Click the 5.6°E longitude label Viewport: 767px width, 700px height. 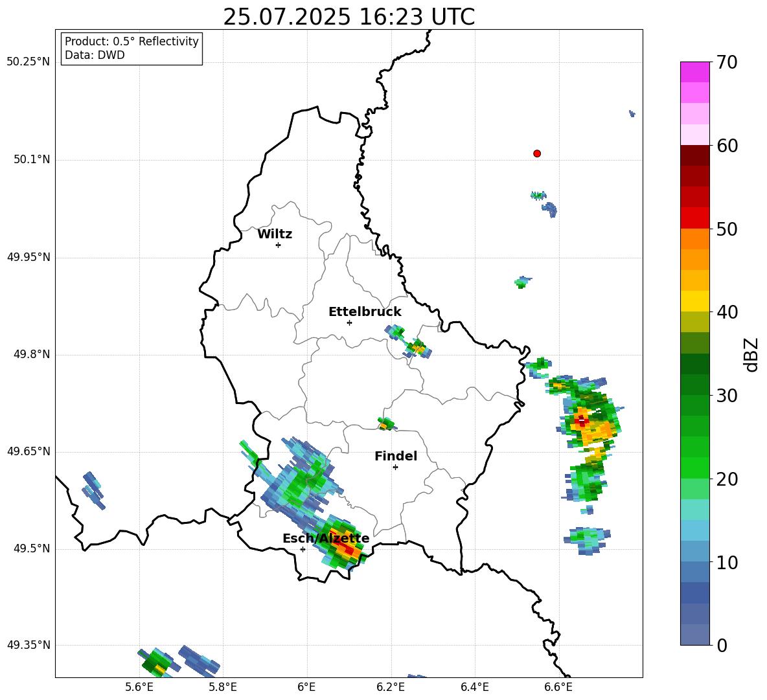click(x=139, y=688)
